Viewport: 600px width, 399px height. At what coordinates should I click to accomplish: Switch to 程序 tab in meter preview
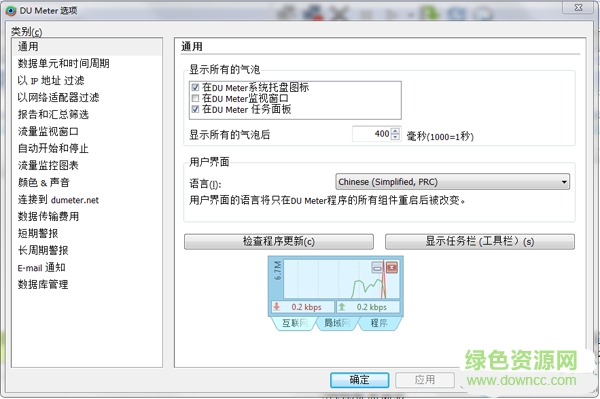379,323
